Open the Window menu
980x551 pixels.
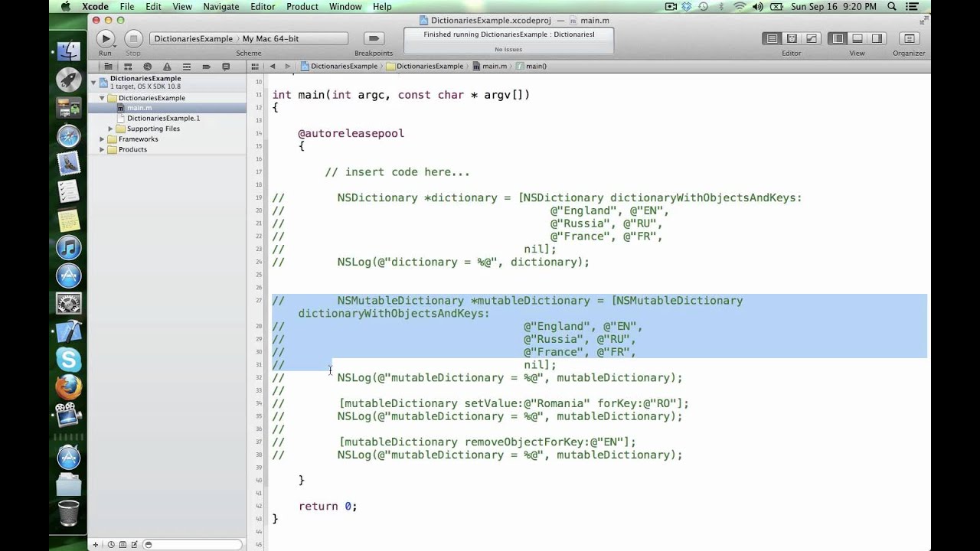pos(345,7)
